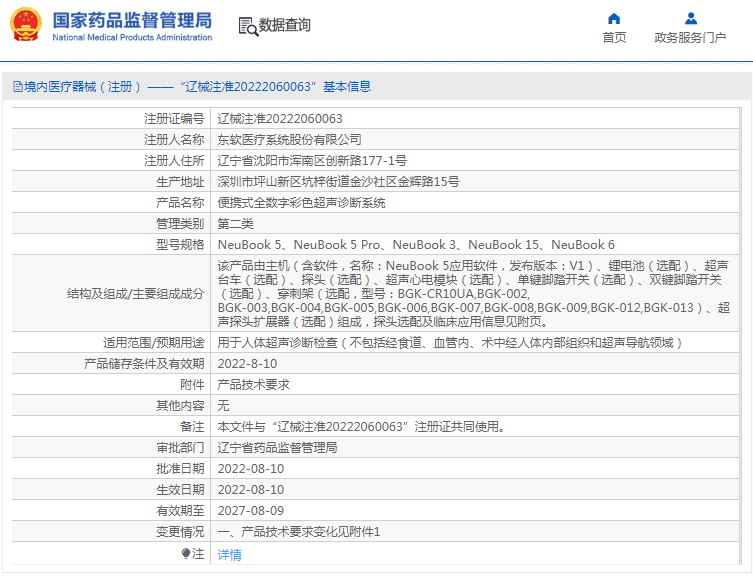The image size is (753, 578).
Task: Select production address 深圳市坪山新区 cell
Action: tap(338, 182)
